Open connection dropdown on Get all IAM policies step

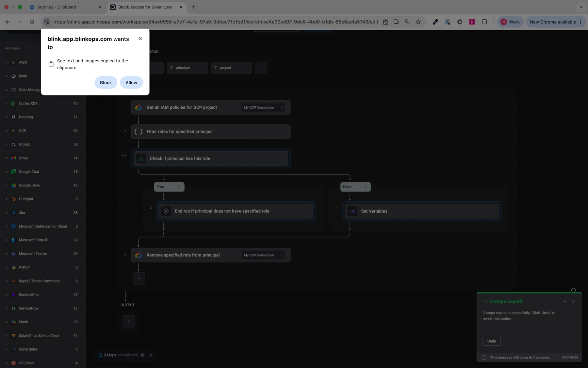pyautogui.click(x=263, y=107)
